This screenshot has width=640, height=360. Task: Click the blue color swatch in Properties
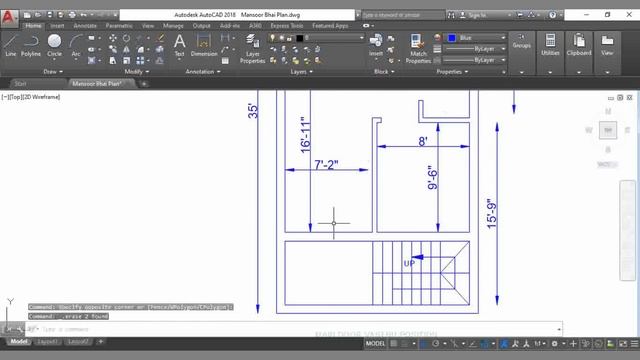coord(452,38)
